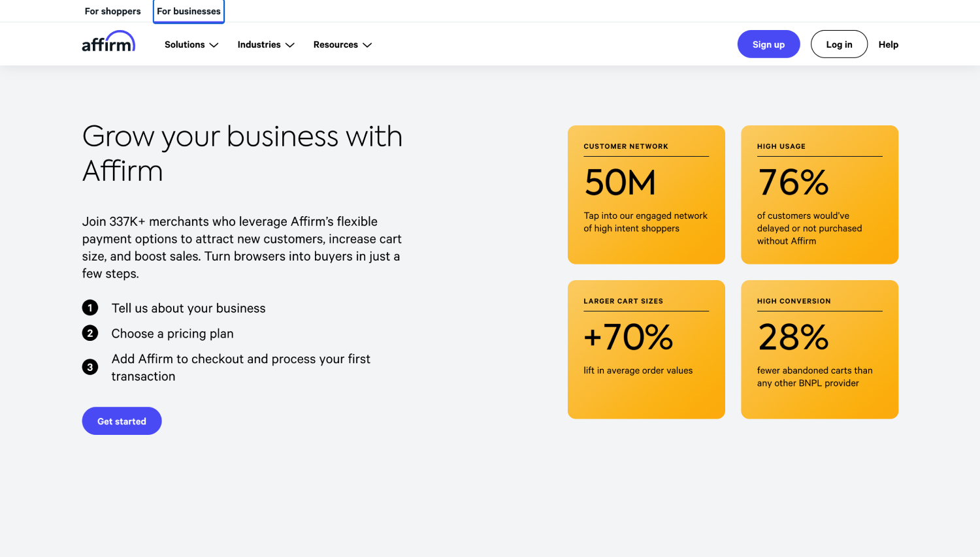The width and height of the screenshot is (980, 557).
Task: Click 'Choose a pricing plan' text
Action: [x=172, y=334]
